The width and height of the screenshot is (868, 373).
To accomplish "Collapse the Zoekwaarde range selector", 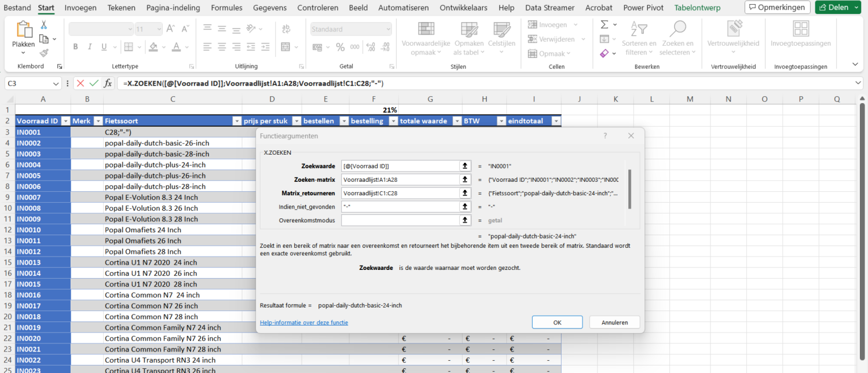I will point(465,166).
